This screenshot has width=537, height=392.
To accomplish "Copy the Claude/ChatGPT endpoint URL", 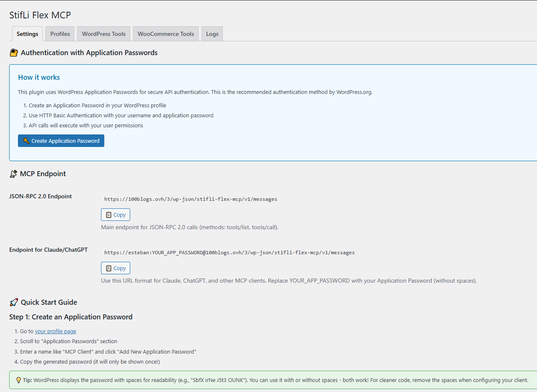I will pyautogui.click(x=116, y=268).
